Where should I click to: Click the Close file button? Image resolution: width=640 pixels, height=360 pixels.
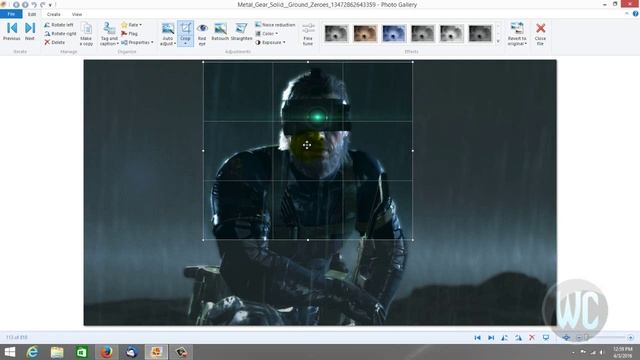point(540,34)
